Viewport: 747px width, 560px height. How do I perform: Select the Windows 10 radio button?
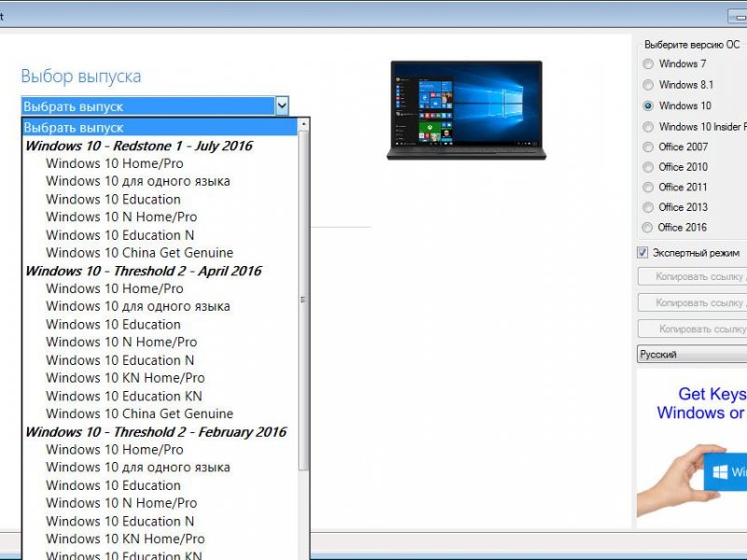pos(648,105)
